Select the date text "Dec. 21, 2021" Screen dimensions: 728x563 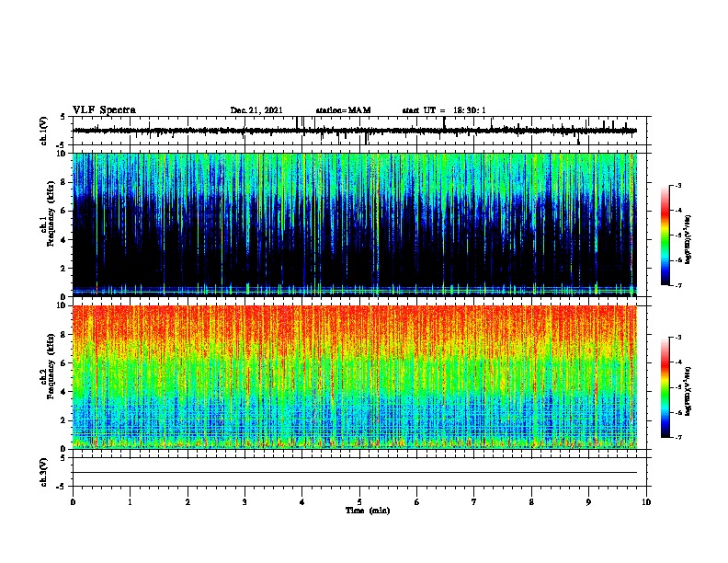[x=256, y=110]
